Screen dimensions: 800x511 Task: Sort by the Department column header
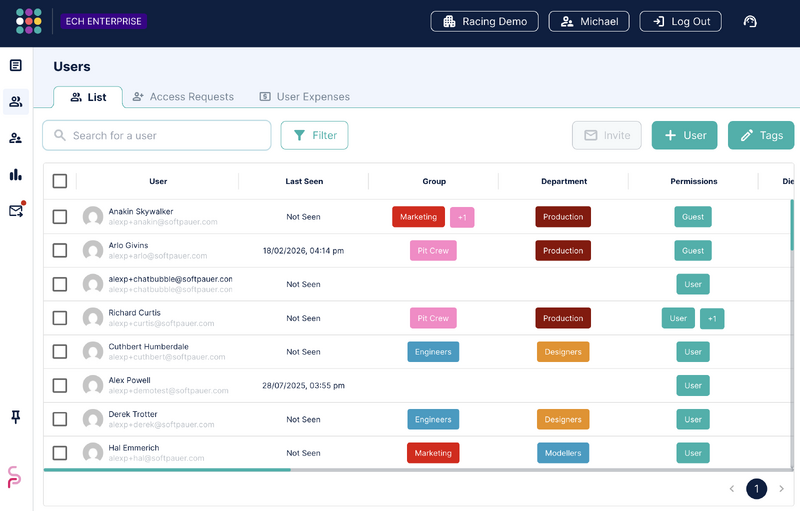(x=564, y=181)
